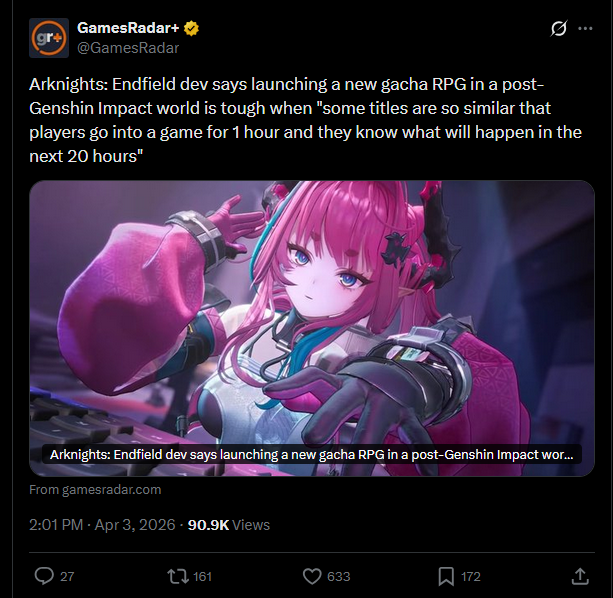The width and height of the screenshot is (613, 598).
Task: Click the 2:01 PM Apr 3, 2026 timestamp
Action: [x=102, y=525]
